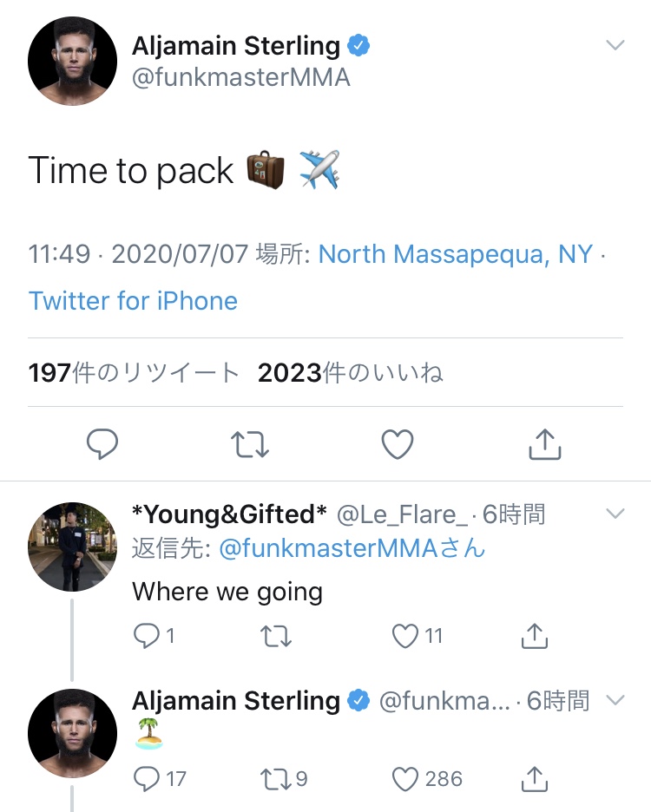This screenshot has height=812, width=651.
Task: Click reply icon on "Where we going" tweet
Action: point(145,637)
